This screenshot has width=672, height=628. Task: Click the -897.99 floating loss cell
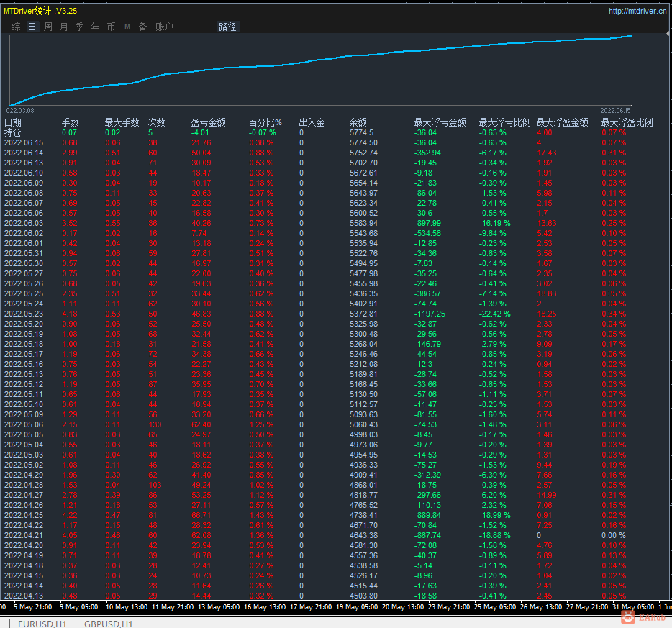(x=427, y=223)
